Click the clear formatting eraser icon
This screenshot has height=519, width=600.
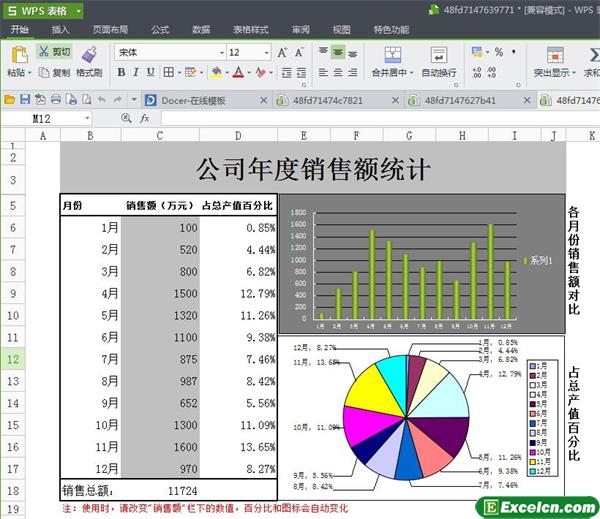coord(261,72)
